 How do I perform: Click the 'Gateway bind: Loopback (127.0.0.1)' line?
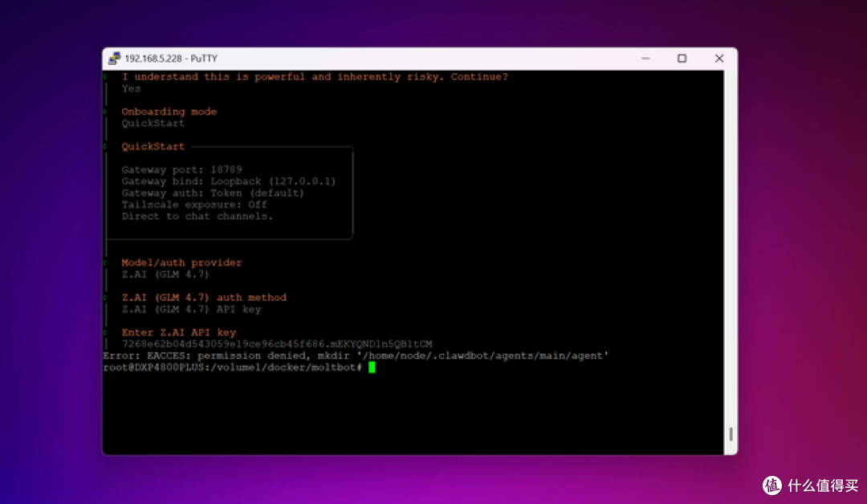coord(228,181)
